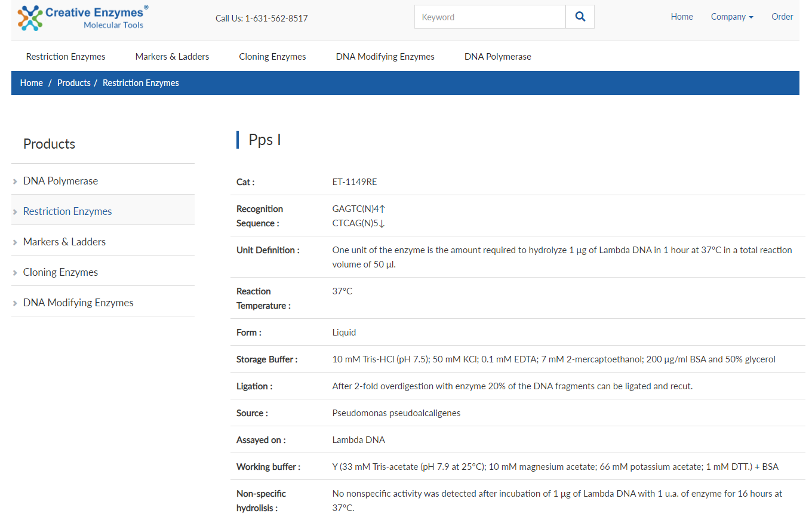Expand the Company dropdown menu

coord(732,17)
